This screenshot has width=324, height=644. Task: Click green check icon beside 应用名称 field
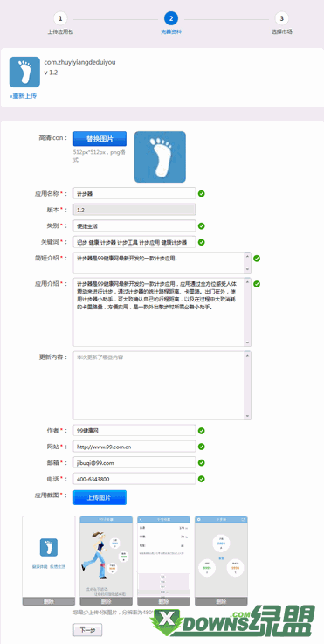click(x=202, y=193)
